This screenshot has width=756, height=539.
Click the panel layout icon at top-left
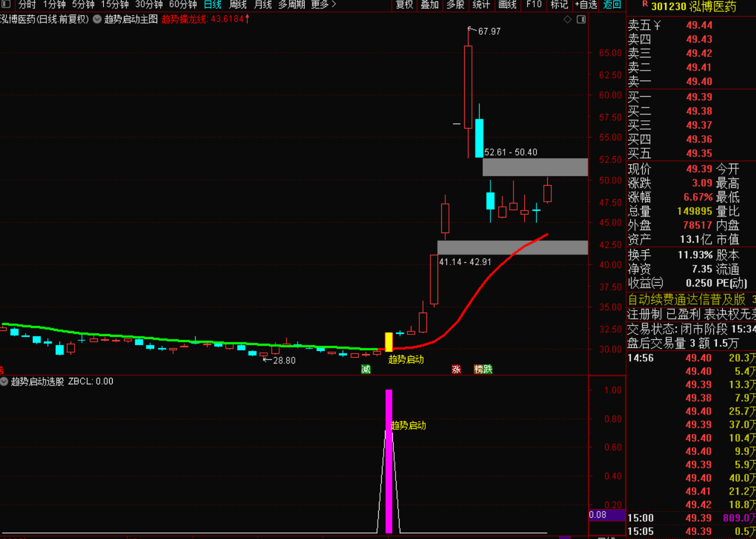[6, 5]
